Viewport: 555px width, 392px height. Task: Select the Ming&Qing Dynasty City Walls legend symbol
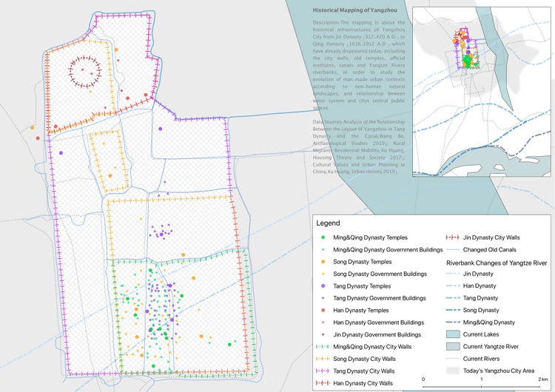click(x=324, y=346)
